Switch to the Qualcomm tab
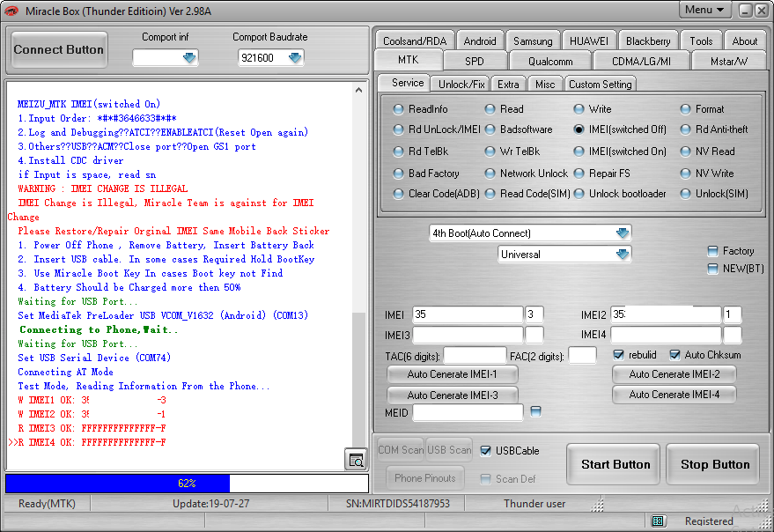Image resolution: width=774 pixels, height=532 pixels. tap(550, 62)
